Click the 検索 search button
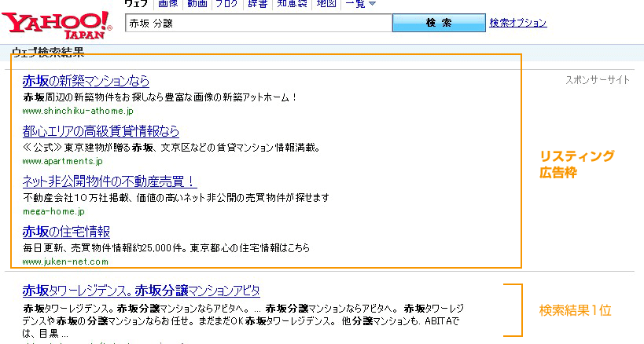Viewport: 644px width, 344px height. click(439, 23)
